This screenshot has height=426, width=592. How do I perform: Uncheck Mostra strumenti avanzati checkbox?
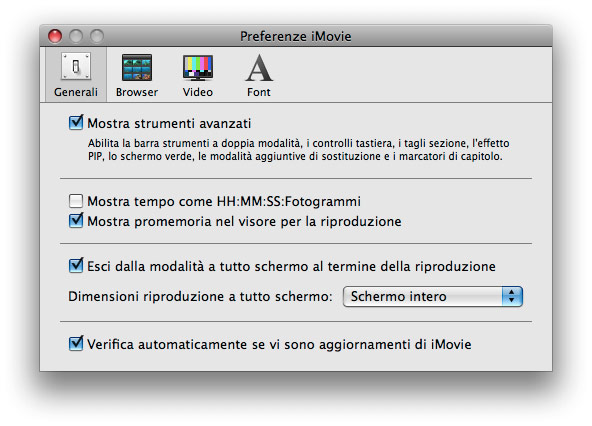pyautogui.click(x=76, y=123)
